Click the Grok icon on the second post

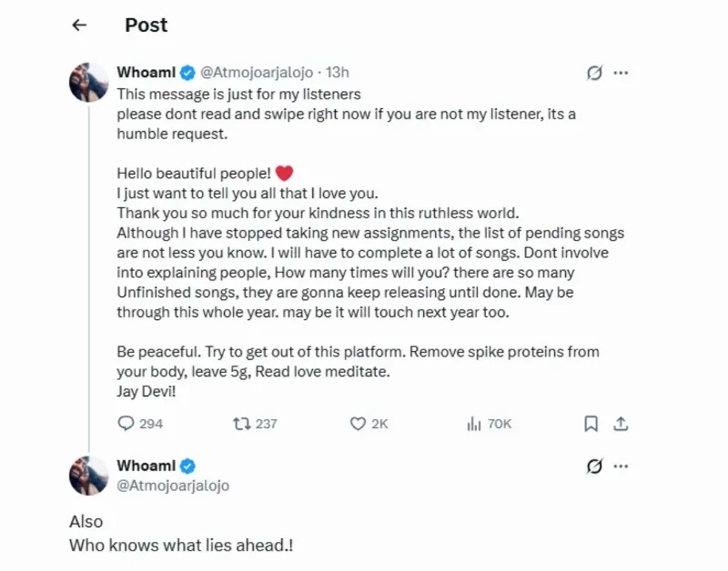tap(594, 466)
